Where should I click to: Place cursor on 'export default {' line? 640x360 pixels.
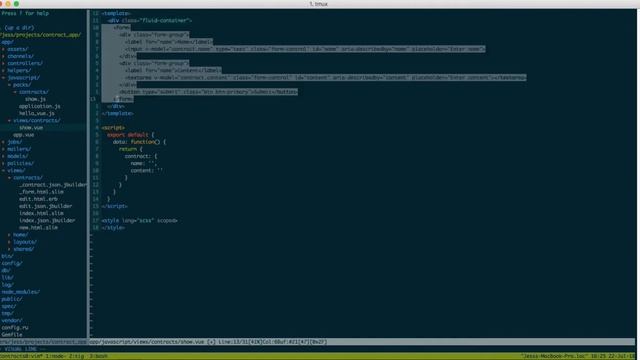click(131, 135)
